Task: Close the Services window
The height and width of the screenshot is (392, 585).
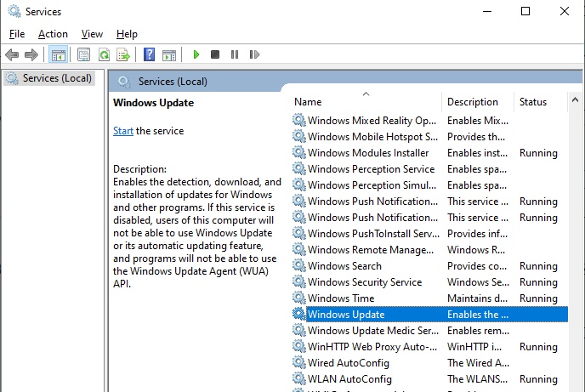Action: 565,11
